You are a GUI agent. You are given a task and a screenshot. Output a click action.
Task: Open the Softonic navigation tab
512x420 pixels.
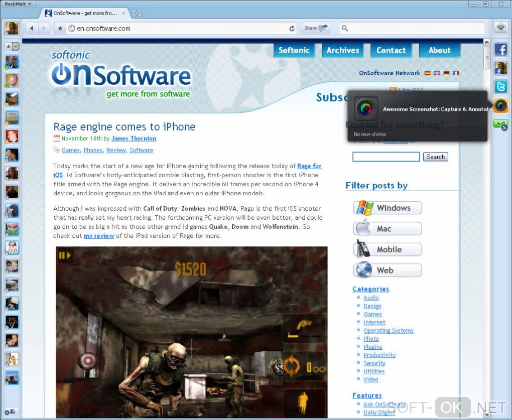click(x=294, y=50)
